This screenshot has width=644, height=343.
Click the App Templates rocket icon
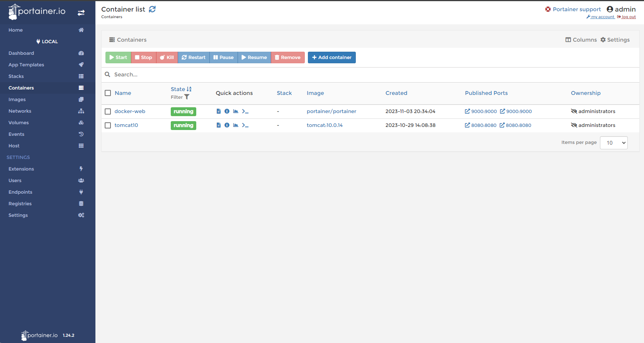click(81, 65)
